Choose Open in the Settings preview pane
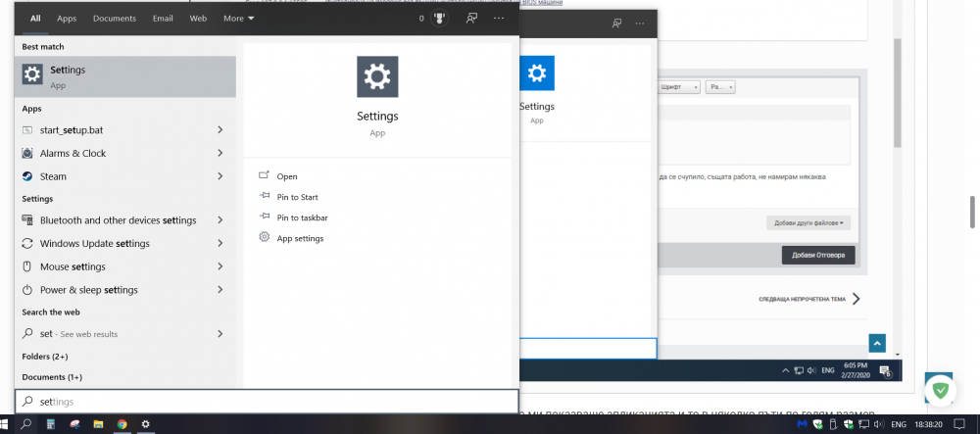This screenshot has height=434, width=980. point(277,176)
